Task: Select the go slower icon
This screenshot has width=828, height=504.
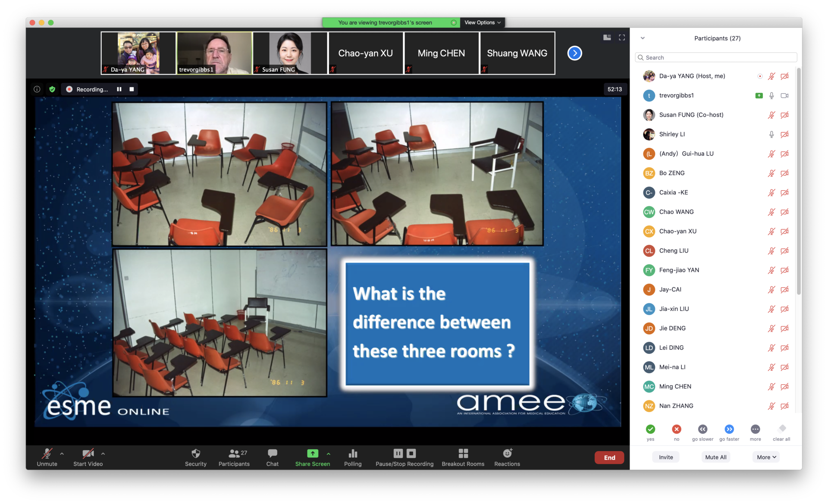Action: (703, 429)
